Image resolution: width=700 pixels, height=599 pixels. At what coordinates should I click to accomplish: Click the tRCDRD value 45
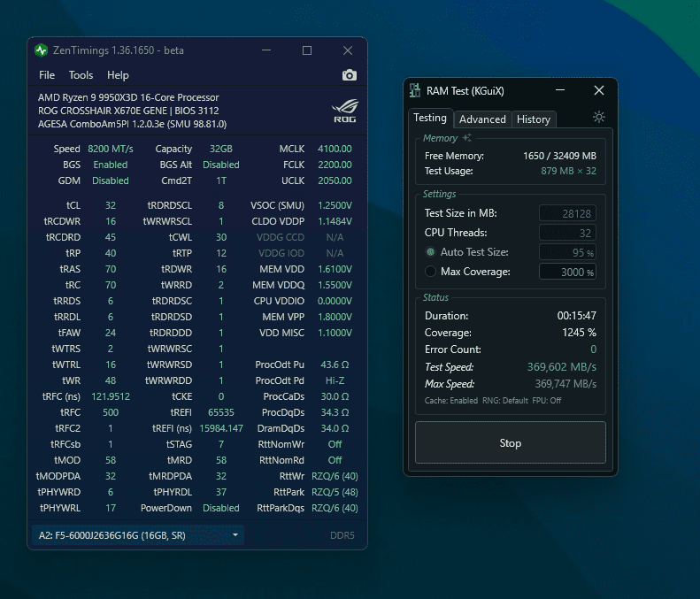(x=111, y=237)
